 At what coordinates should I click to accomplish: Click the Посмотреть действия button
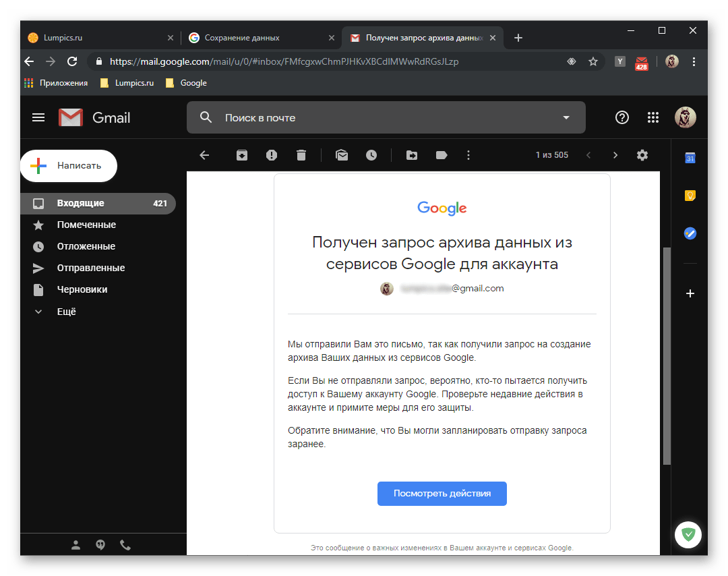coord(442,493)
